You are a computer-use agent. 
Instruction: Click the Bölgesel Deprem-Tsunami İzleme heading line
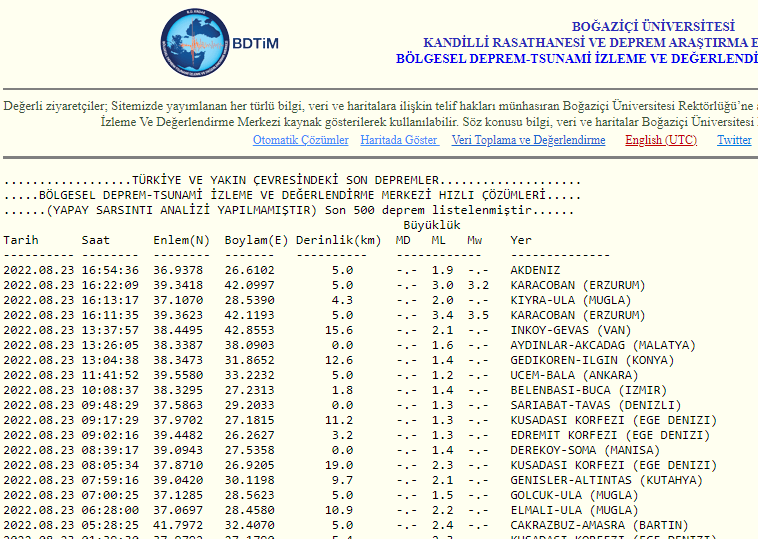tap(576, 58)
